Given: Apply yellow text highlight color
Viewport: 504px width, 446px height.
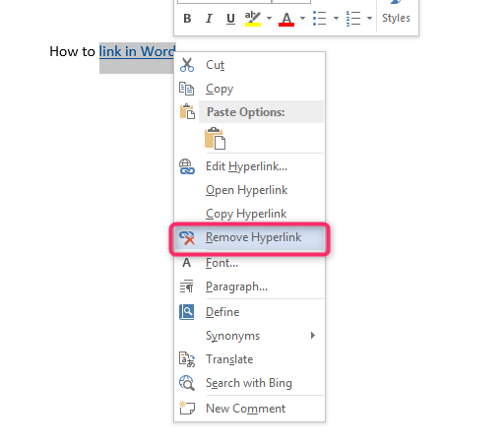Looking at the screenshot, I should tap(253, 19).
